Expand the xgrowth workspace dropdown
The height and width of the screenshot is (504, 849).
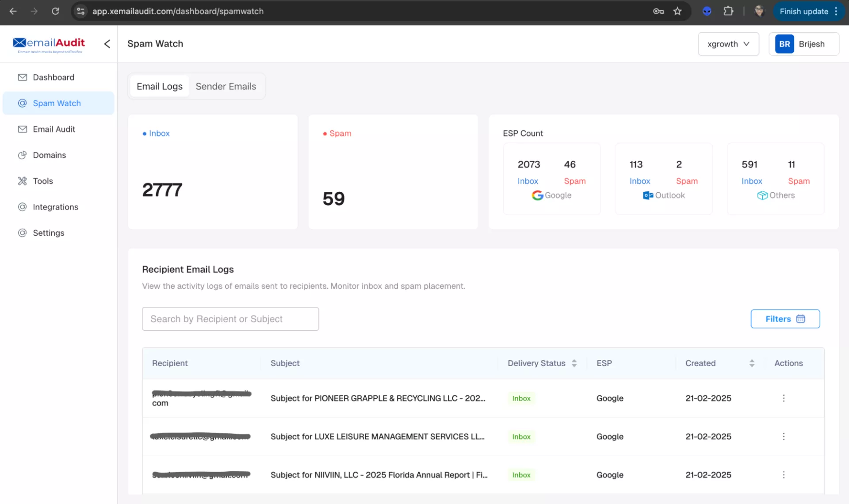pos(728,44)
